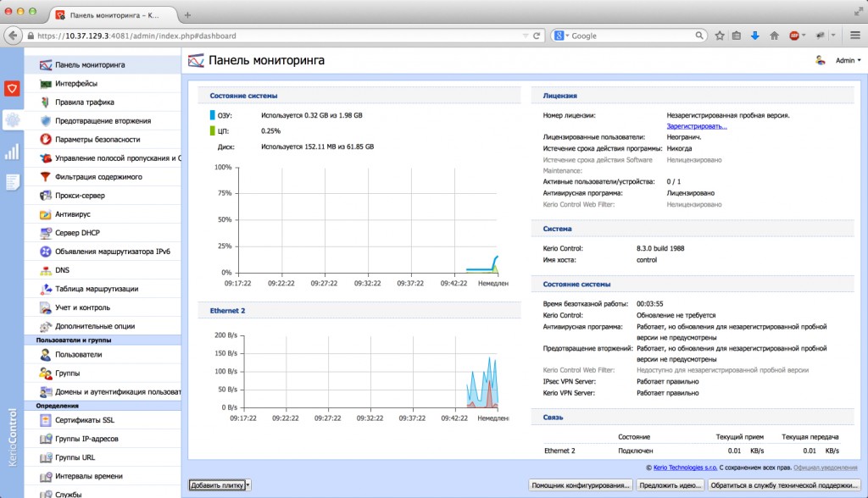Click the '8.3.0 build 1988' version value
868x498 pixels.
(660, 248)
